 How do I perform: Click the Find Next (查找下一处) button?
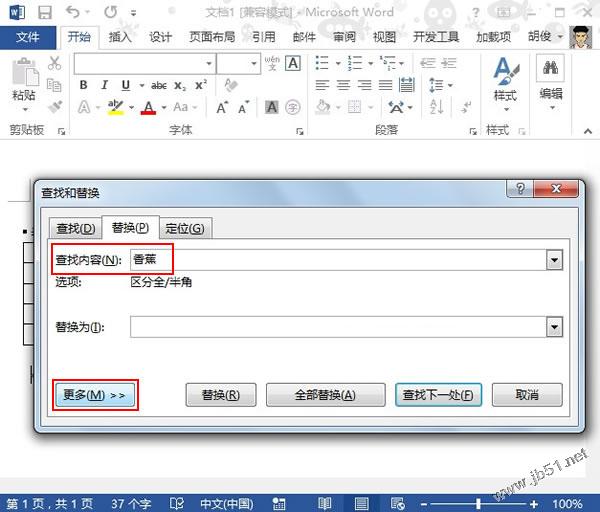tap(438, 395)
